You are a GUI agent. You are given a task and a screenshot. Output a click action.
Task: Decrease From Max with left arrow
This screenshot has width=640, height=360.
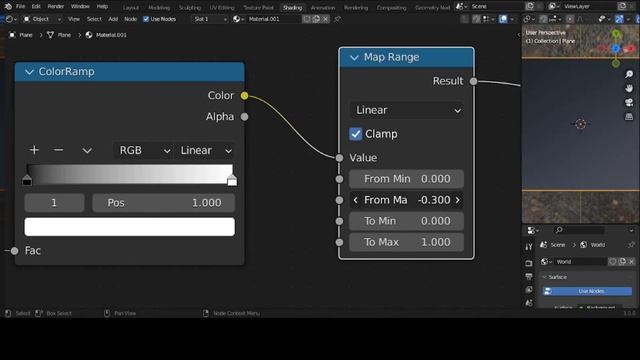tap(356, 200)
